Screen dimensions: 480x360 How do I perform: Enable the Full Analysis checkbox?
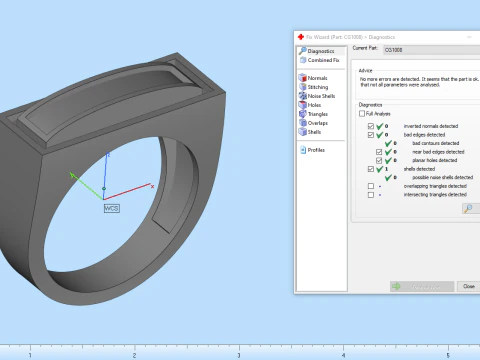tap(362, 114)
